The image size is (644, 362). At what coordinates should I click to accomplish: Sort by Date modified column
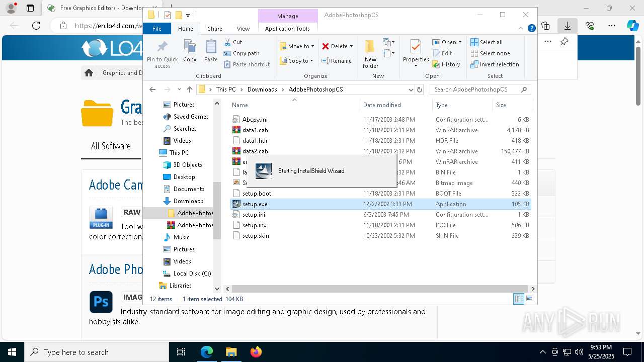click(x=396, y=105)
